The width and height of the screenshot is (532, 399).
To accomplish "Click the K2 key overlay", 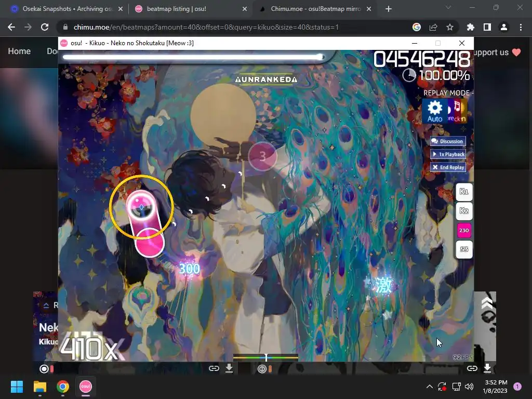I will pos(464,211).
